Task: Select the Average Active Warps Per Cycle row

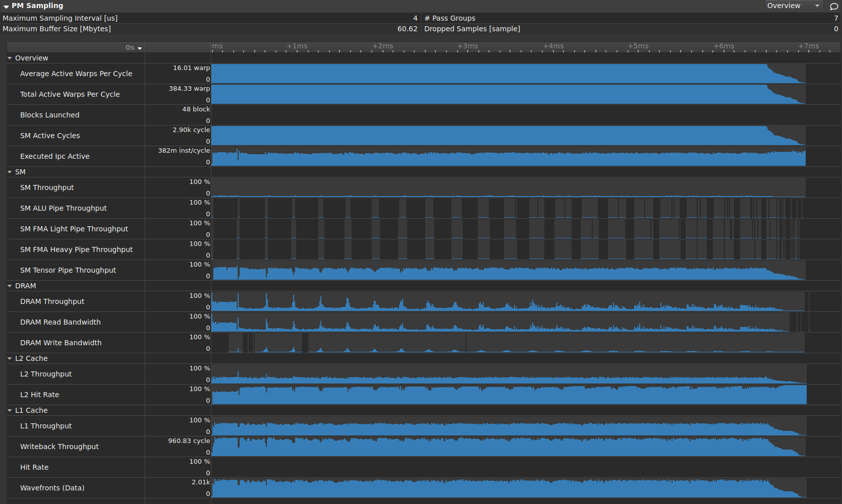Action: coord(76,74)
